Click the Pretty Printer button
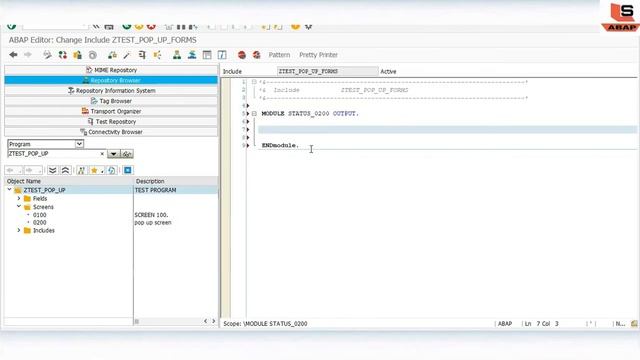 click(x=318, y=55)
